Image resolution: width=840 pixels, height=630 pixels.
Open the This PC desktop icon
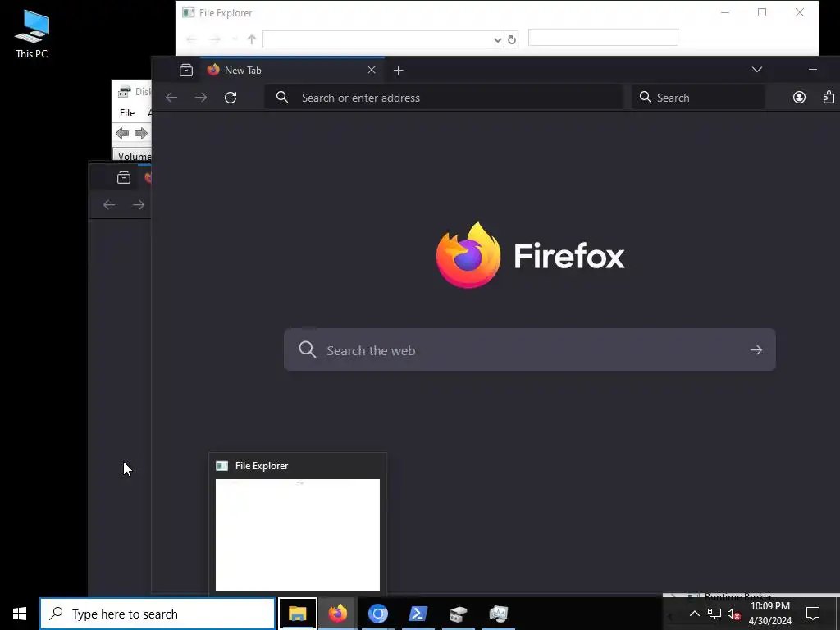[x=32, y=34]
